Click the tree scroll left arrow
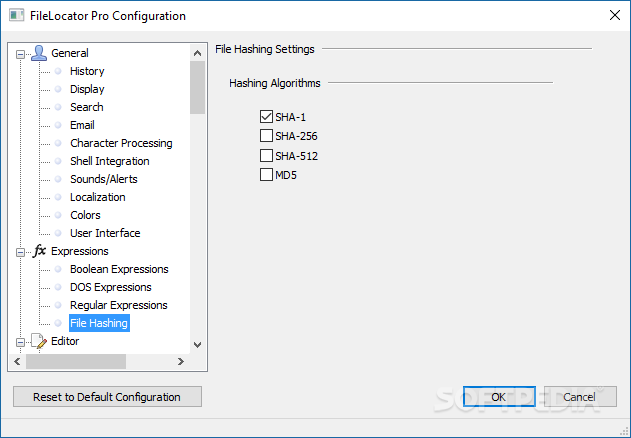The width and height of the screenshot is (631, 438). [x=17, y=362]
